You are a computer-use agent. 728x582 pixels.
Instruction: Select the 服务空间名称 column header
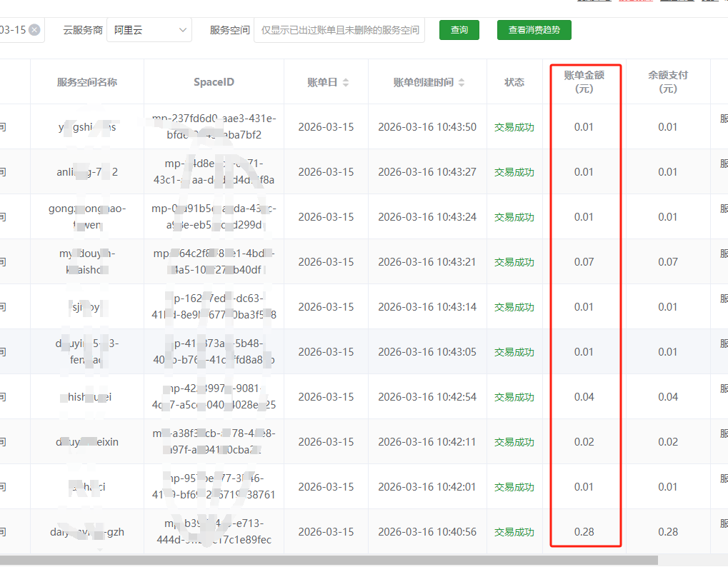(86, 82)
